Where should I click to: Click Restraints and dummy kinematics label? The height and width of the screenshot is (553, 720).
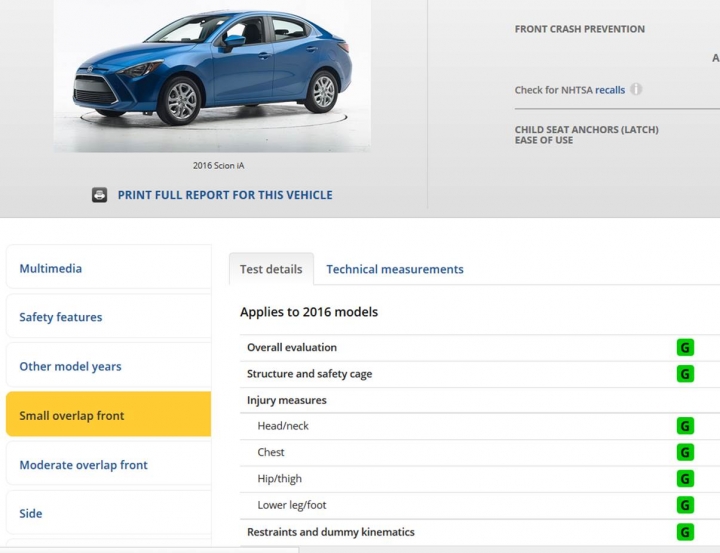click(x=331, y=532)
